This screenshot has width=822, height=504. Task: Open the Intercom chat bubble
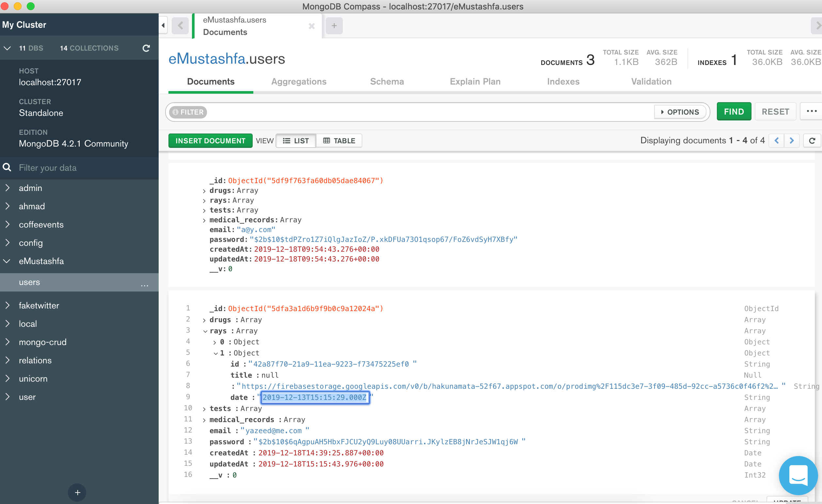[x=798, y=475]
